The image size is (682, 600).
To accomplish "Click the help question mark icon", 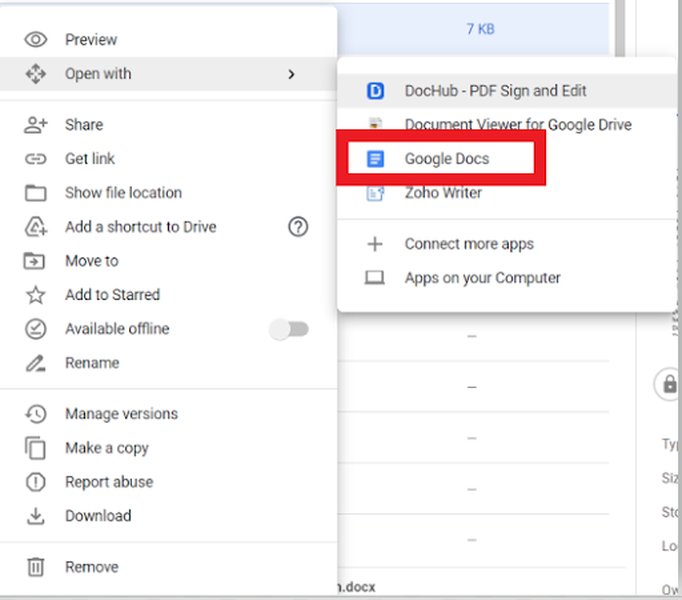I will click(298, 227).
